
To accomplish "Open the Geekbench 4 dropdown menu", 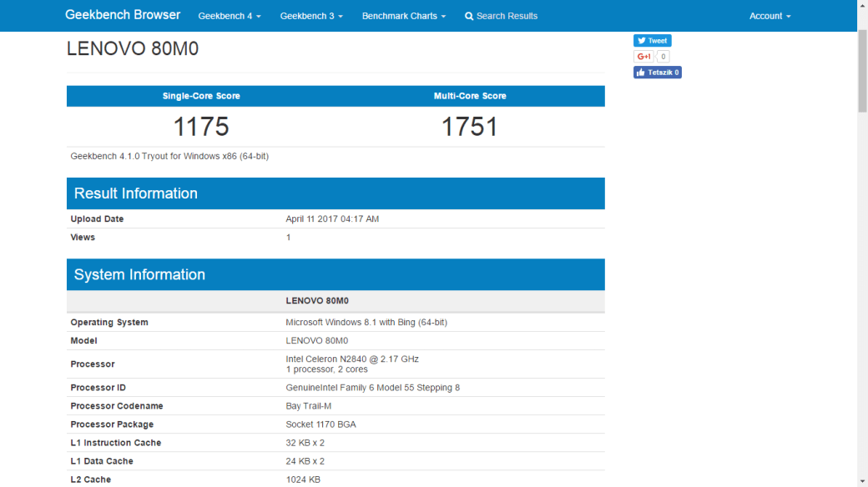I will coord(230,15).
